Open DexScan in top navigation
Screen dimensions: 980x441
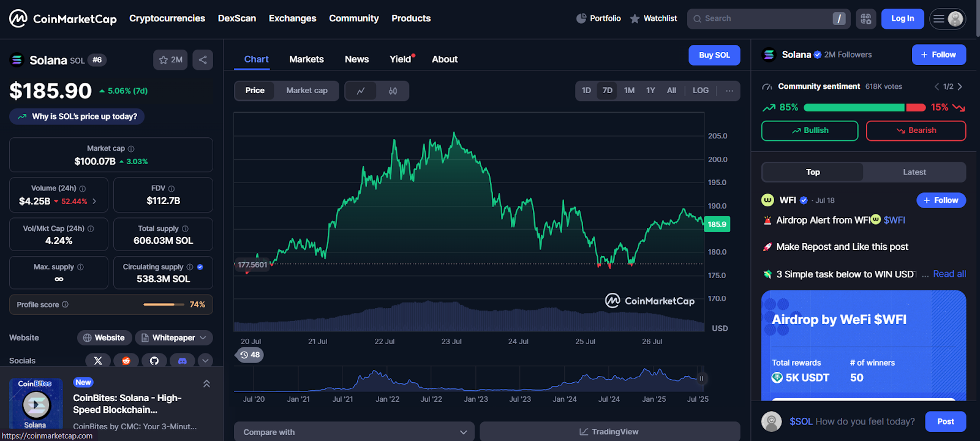coord(237,18)
